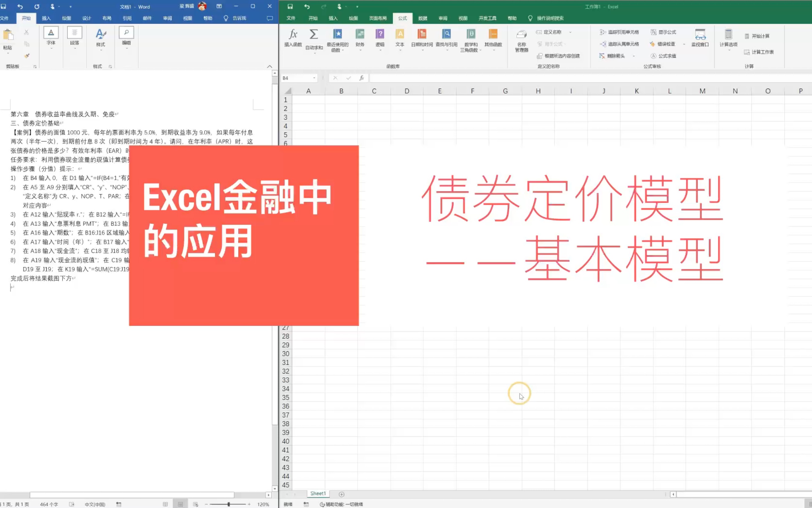Viewport: 812px width, 508px height.
Task: Undo last action in Excel
Action: pyautogui.click(x=307, y=6)
